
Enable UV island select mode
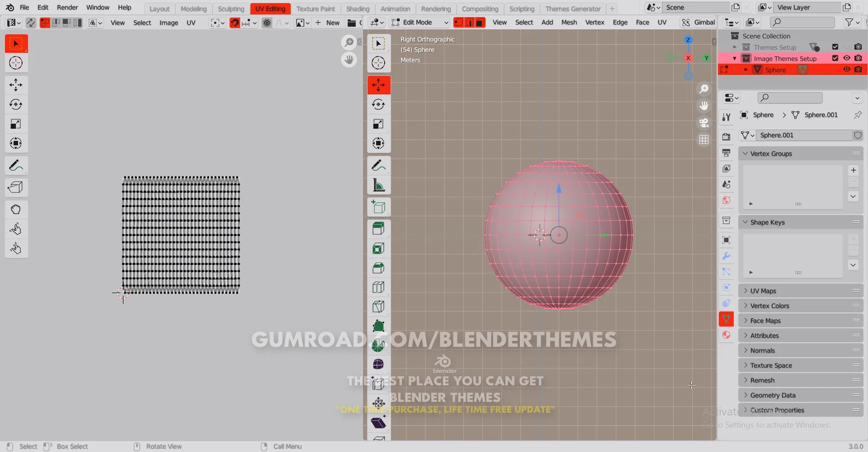(x=78, y=23)
